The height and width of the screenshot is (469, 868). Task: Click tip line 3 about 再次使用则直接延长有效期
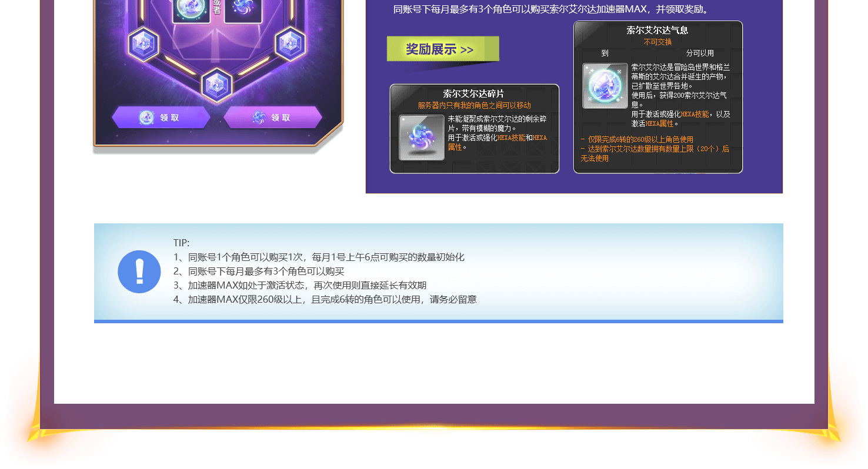[300, 285]
